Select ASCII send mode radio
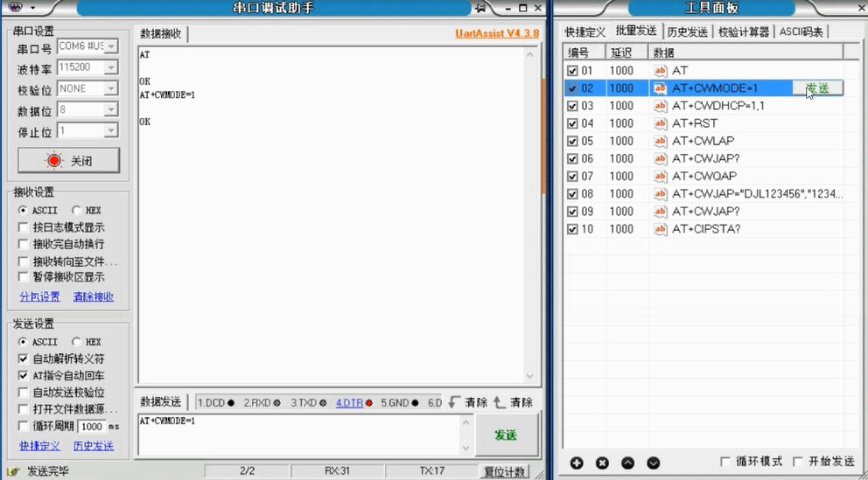Image resolution: width=868 pixels, height=480 pixels. coord(23,342)
